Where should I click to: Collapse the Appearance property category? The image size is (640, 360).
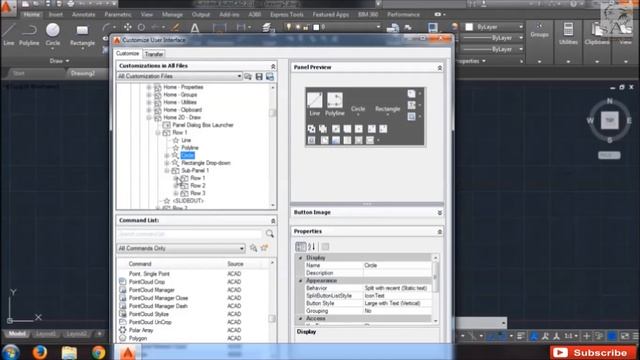tap(300, 281)
